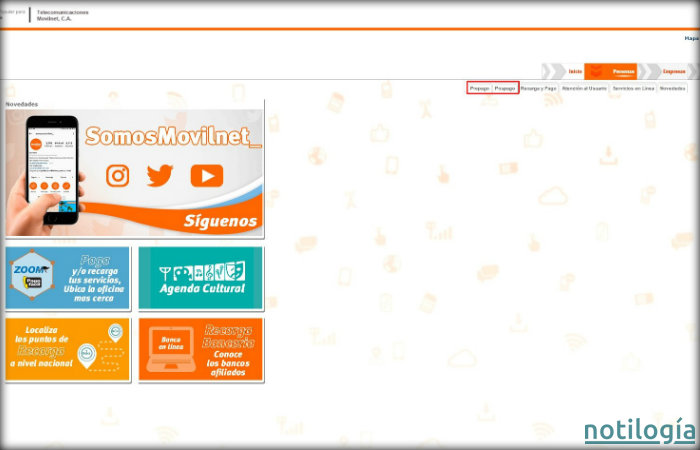Click the Síguenos text on the banner
The height and width of the screenshot is (450, 700).
pyautogui.click(x=221, y=221)
